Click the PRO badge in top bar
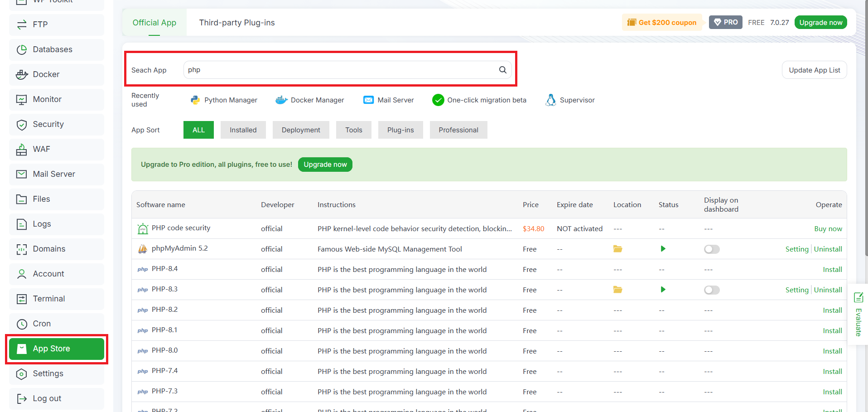This screenshot has width=868, height=412. pos(726,22)
